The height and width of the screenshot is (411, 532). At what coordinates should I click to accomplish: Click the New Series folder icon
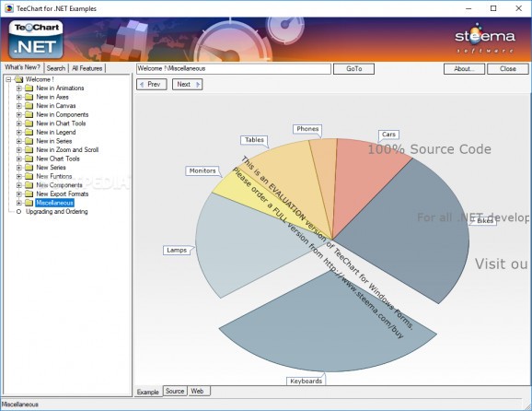pyautogui.click(x=29, y=168)
